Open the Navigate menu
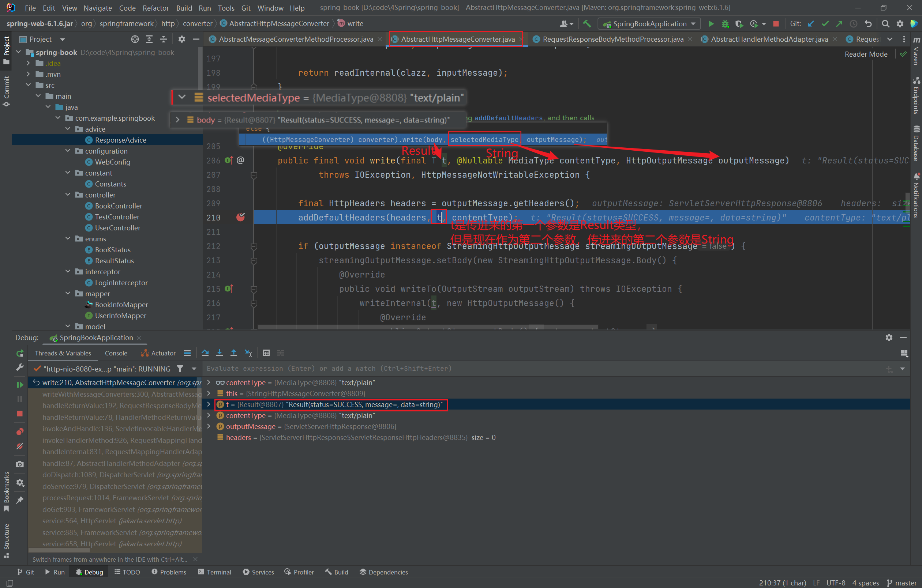The height and width of the screenshot is (588, 922). (98, 8)
